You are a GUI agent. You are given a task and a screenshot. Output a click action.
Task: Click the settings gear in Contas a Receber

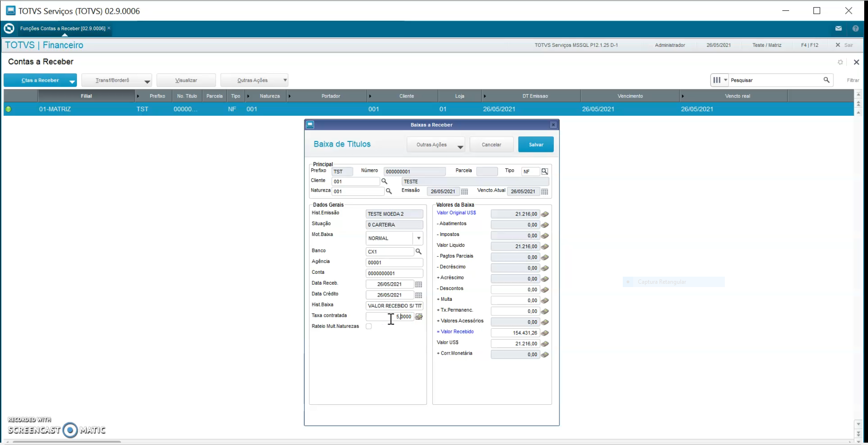pyautogui.click(x=840, y=62)
